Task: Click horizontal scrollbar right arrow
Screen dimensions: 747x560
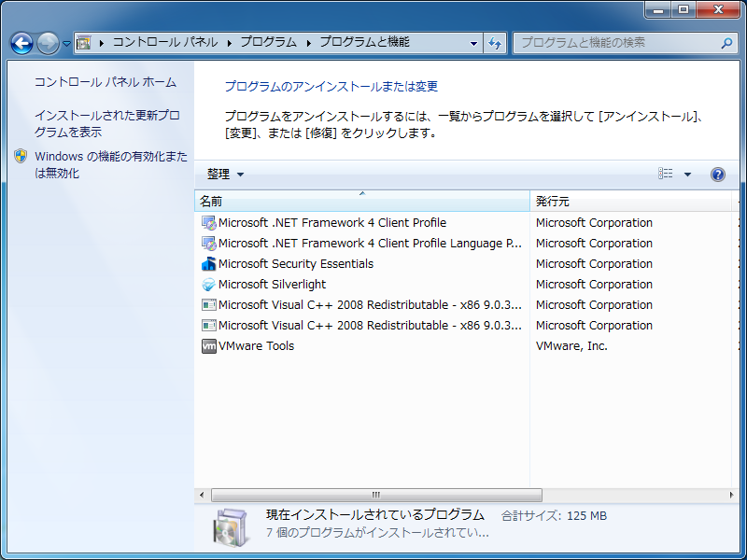Action: point(732,495)
